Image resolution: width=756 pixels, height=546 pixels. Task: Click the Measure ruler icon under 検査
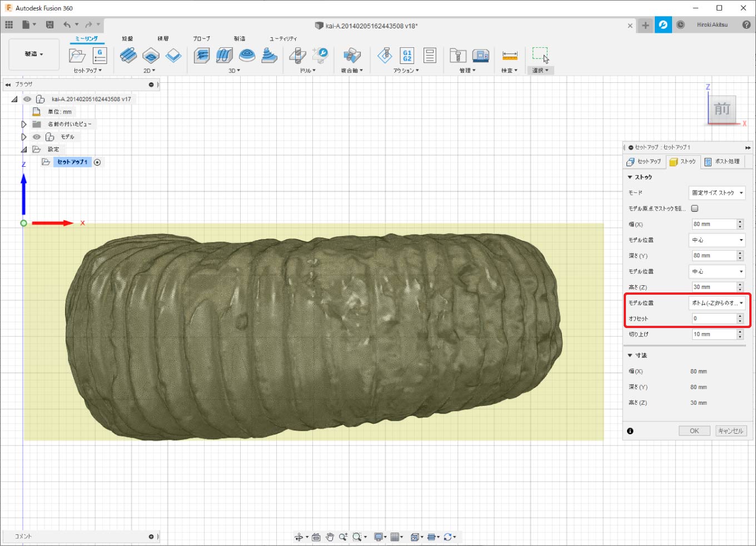tap(509, 56)
